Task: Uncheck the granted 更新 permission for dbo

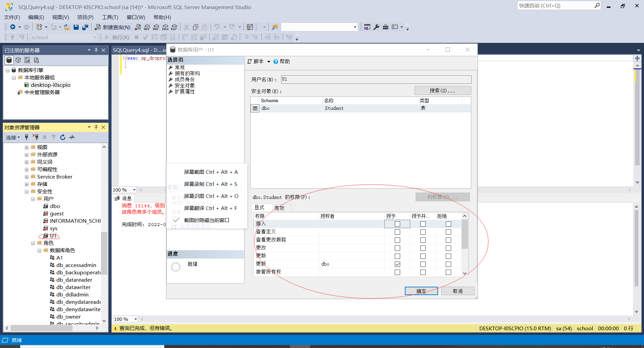Action: pyautogui.click(x=397, y=264)
